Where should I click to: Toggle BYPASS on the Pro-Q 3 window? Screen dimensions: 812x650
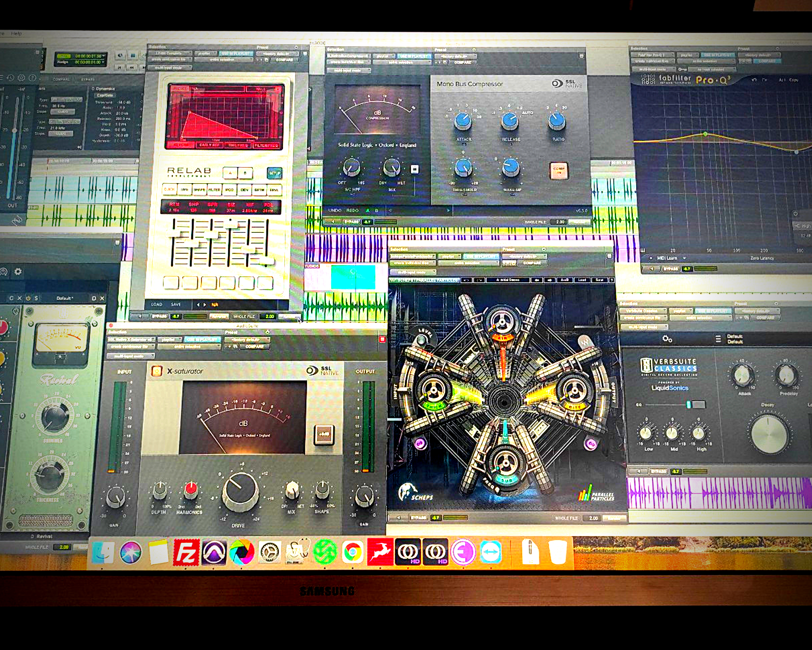(x=670, y=269)
